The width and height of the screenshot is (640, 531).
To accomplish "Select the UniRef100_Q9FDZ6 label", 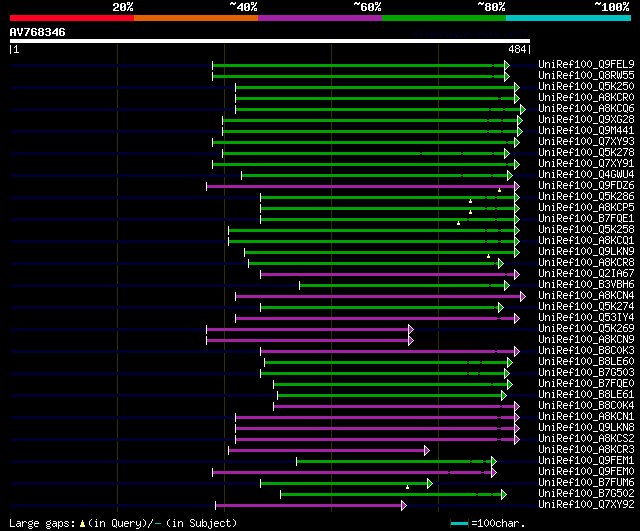I will point(586,185).
